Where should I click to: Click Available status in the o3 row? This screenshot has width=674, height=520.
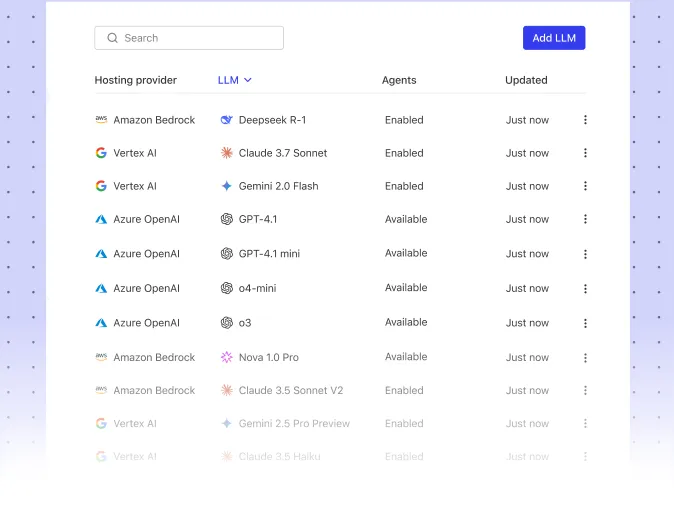(x=406, y=322)
